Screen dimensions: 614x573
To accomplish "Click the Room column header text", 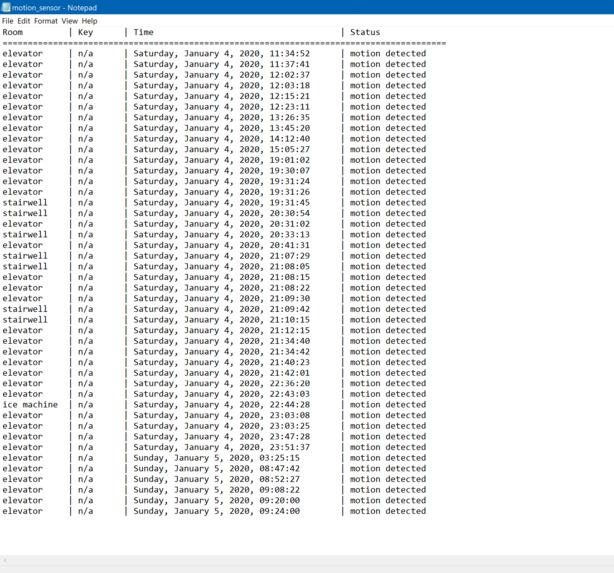I will 13,32.
